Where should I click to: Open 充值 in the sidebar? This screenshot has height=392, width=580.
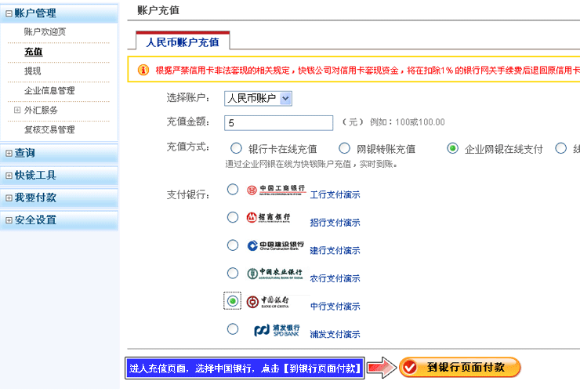pos(33,52)
